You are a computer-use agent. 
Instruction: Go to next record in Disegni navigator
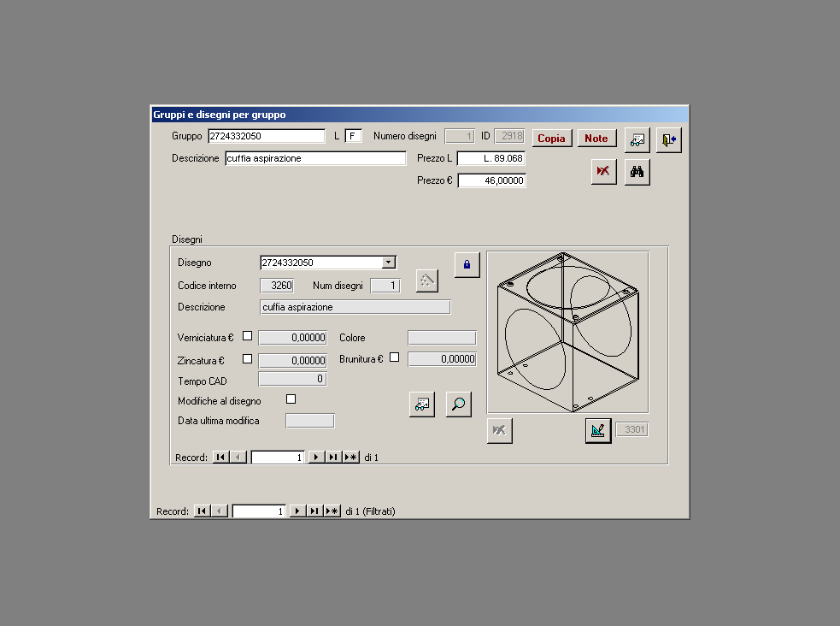click(316, 458)
